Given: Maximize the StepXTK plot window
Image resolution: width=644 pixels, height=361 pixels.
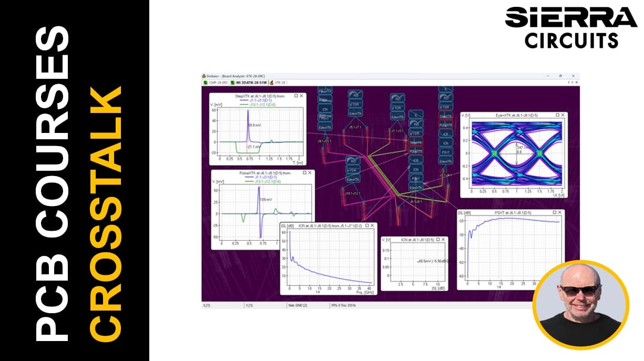Looking at the screenshot, I should [296, 96].
